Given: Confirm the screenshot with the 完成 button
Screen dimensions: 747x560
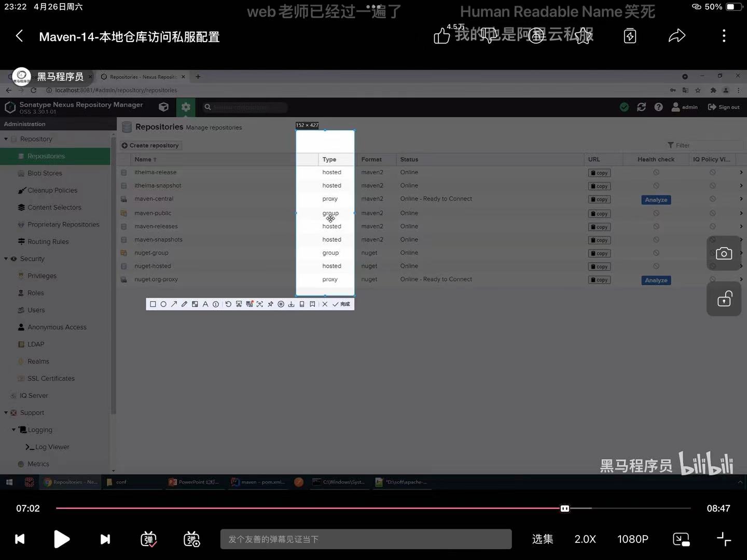Looking at the screenshot, I should [x=341, y=304].
